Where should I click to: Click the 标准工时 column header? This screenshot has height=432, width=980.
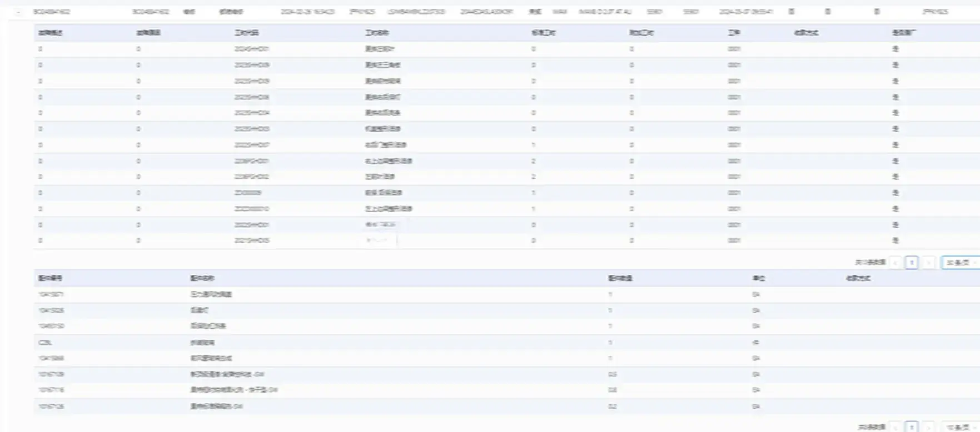pyautogui.click(x=543, y=33)
